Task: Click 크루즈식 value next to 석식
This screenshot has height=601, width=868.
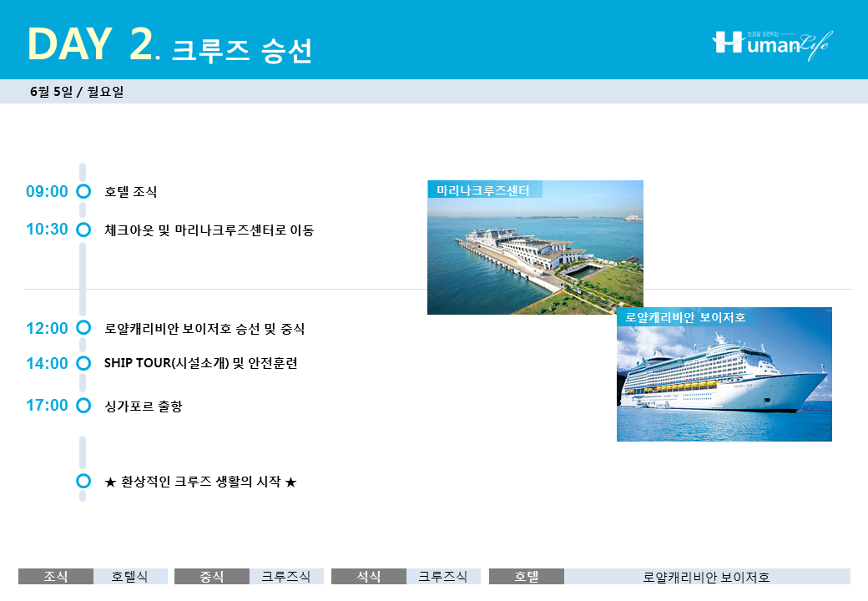Action: pyautogui.click(x=443, y=576)
